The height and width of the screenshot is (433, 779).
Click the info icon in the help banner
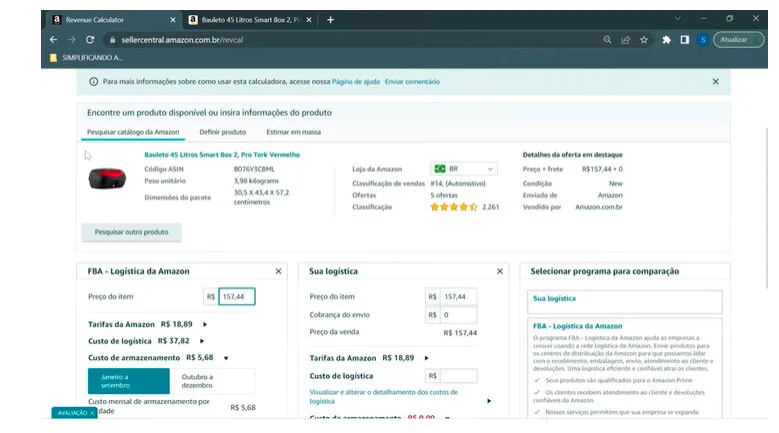click(93, 81)
